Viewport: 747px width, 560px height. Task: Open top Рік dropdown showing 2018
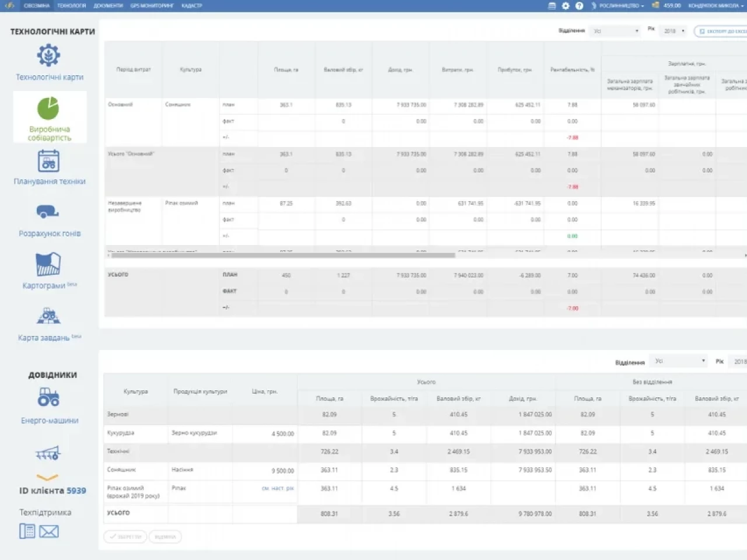674,31
